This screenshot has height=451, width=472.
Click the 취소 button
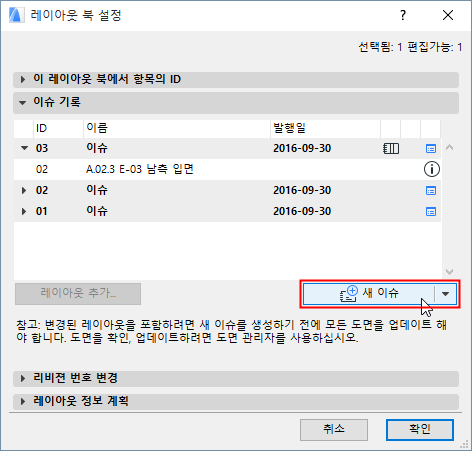334,430
